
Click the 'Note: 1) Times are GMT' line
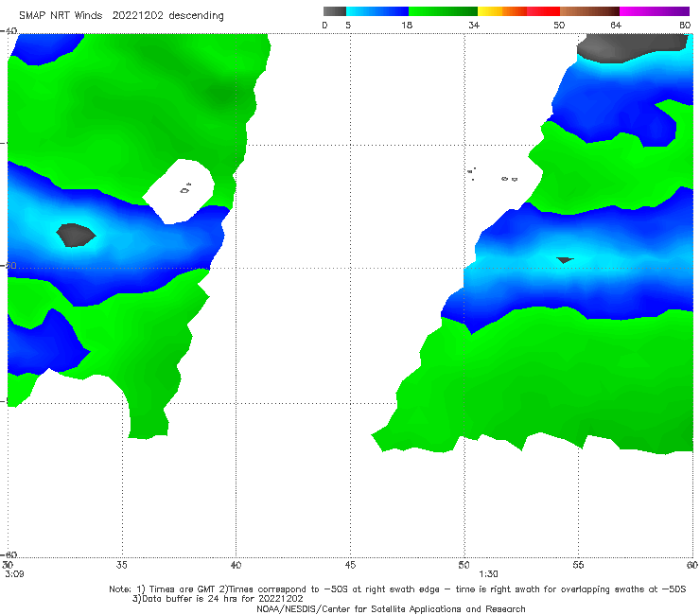397,589
